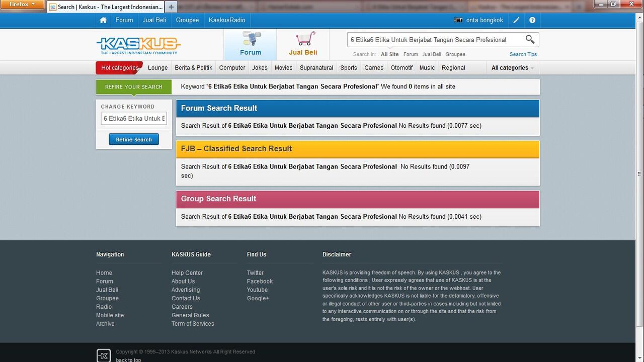The height and width of the screenshot is (362, 644).
Task: Open Jual Beli in the top navigation bar
Action: (x=154, y=20)
